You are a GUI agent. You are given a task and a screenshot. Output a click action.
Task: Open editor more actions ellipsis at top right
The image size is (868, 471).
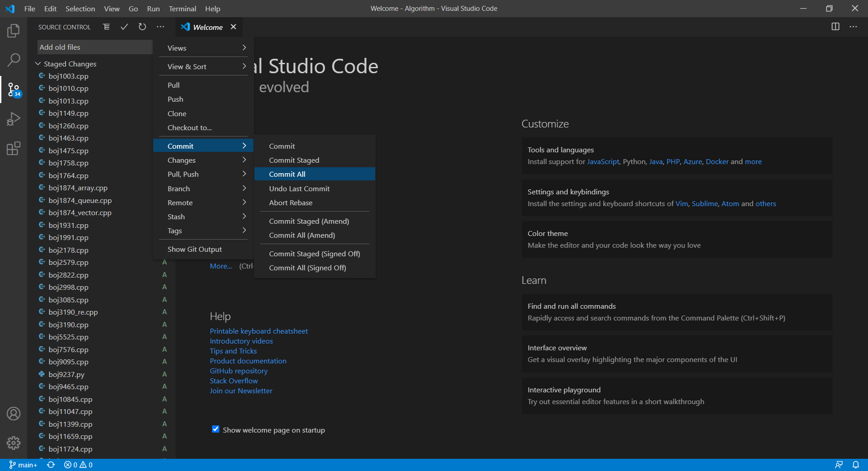point(853,27)
